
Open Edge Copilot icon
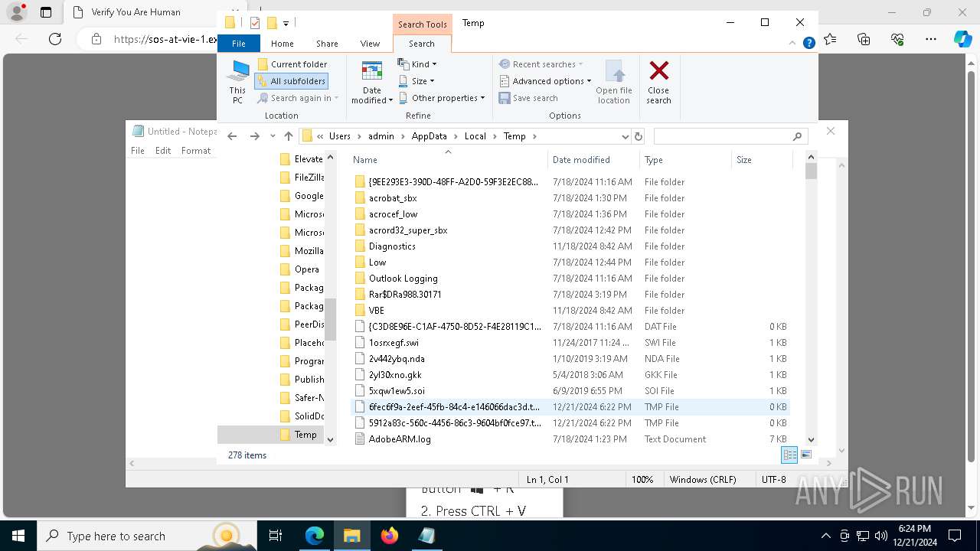pyautogui.click(x=963, y=39)
